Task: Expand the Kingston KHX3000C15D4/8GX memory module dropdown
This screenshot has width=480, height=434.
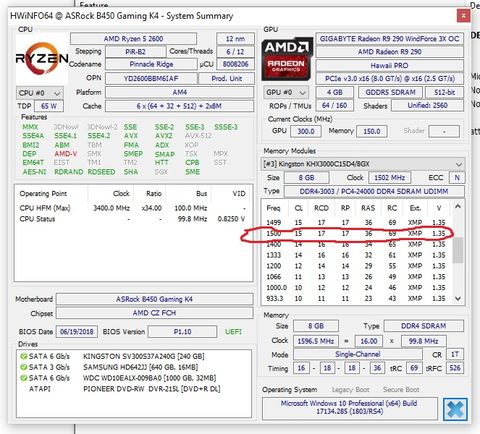Action: click(362, 164)
